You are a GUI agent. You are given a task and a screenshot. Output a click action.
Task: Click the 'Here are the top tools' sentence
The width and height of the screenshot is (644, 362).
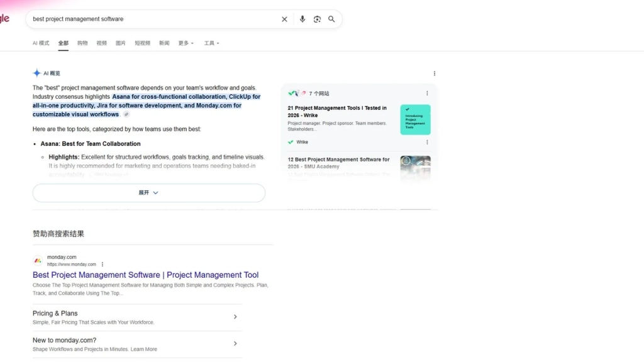116,129
